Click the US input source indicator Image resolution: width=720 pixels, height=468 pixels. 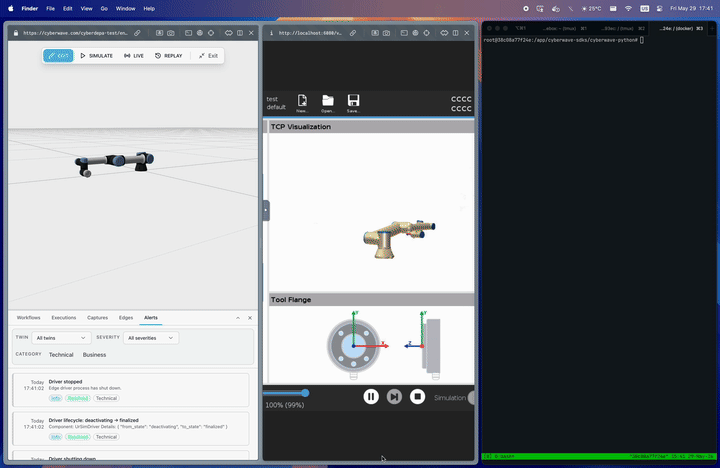pos(644,8)
